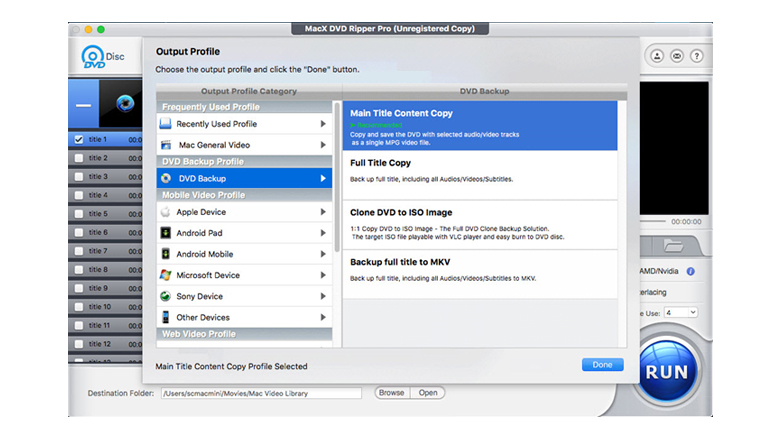Image resolution: width=780 pixels, height=438 pixels.
Task: Click the Mac General Video icon
Action: [x=166, y=145]
